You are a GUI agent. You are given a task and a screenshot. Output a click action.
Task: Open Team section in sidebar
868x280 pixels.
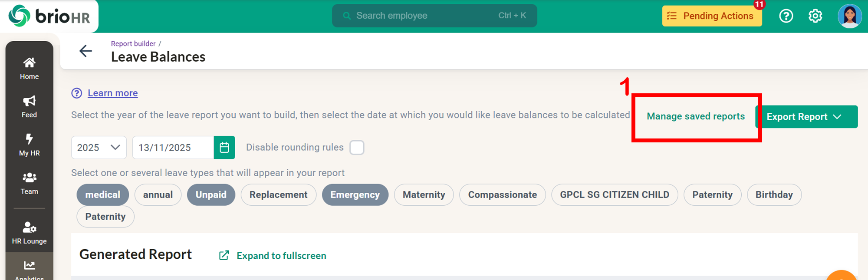tap(29, 183)
